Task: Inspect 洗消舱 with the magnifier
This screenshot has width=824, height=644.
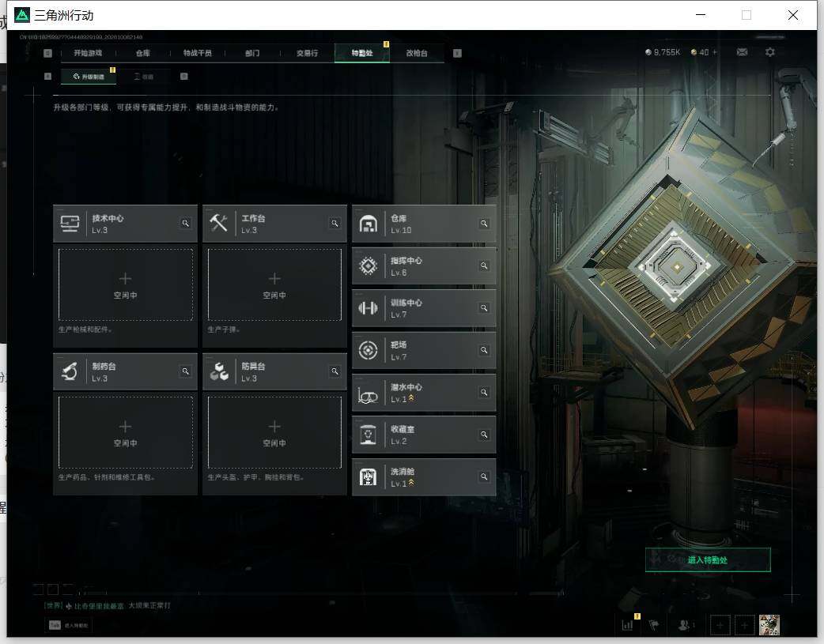Action: (484, 476)
